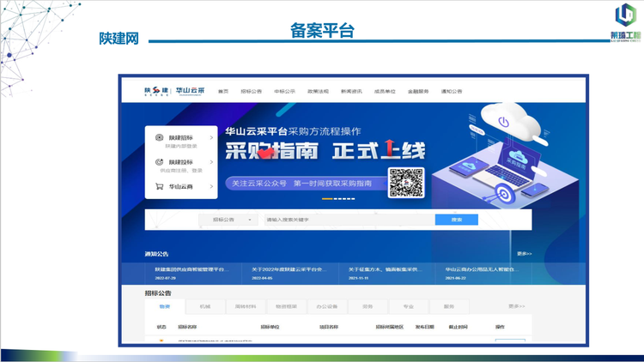Switch to the 周转材料 tab
Viewport: 644px width, 362px height.
(x=246, y=306)
